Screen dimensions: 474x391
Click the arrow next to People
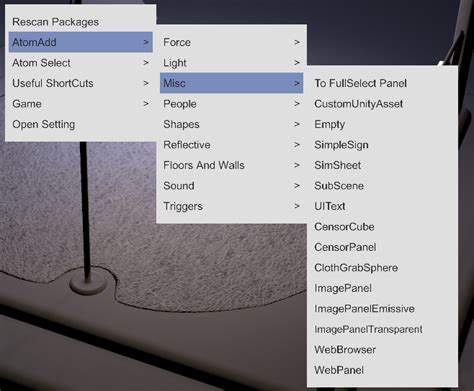click(297, 104)
